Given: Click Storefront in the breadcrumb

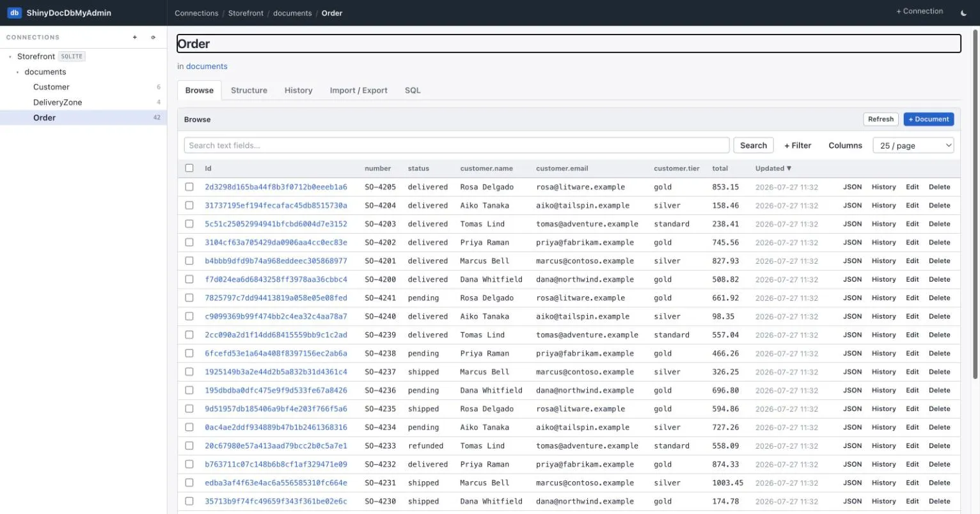Looking at the screenshot, I should coord(246,13).
